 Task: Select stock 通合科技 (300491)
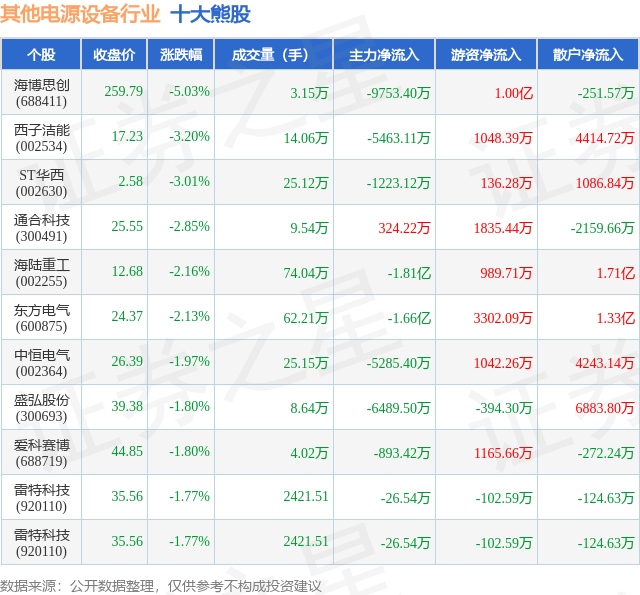coord(41,228)
